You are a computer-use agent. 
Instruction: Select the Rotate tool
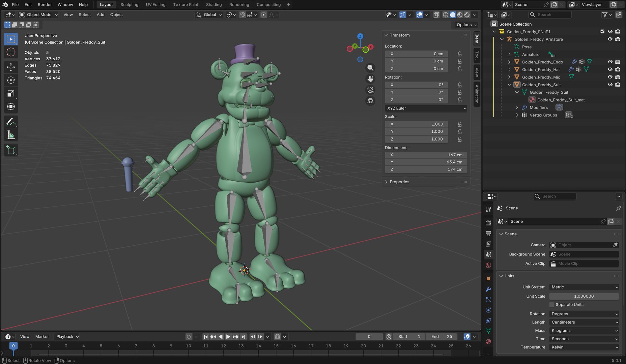point(11,80)
